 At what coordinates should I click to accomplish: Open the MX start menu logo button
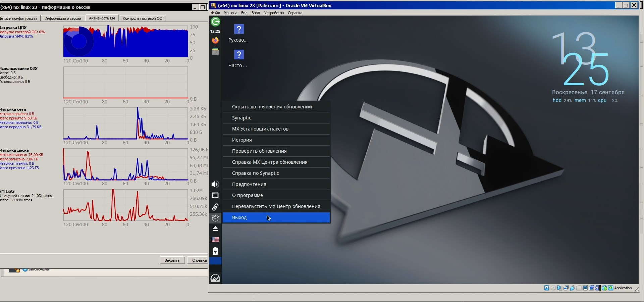click(x=215, y=278)
